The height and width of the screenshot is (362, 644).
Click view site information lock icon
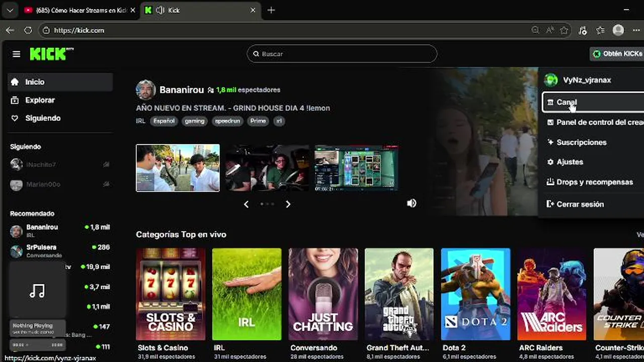click(46, 30)
